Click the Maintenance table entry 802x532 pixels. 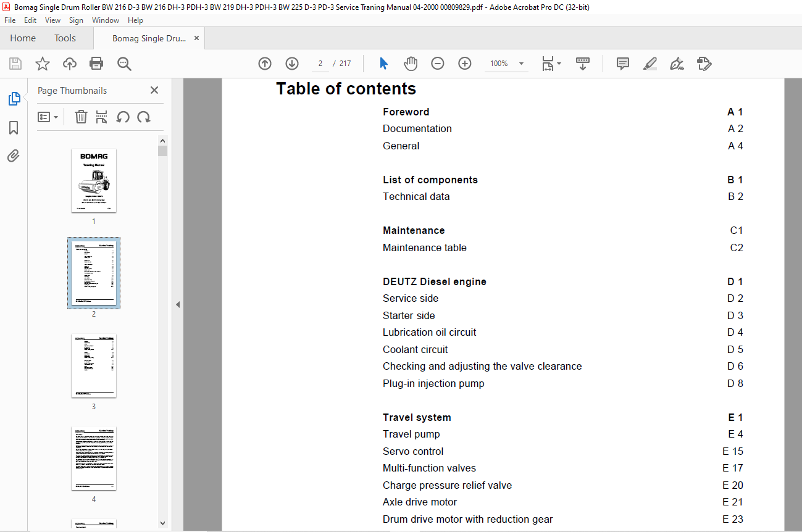[x=425, y=247]
